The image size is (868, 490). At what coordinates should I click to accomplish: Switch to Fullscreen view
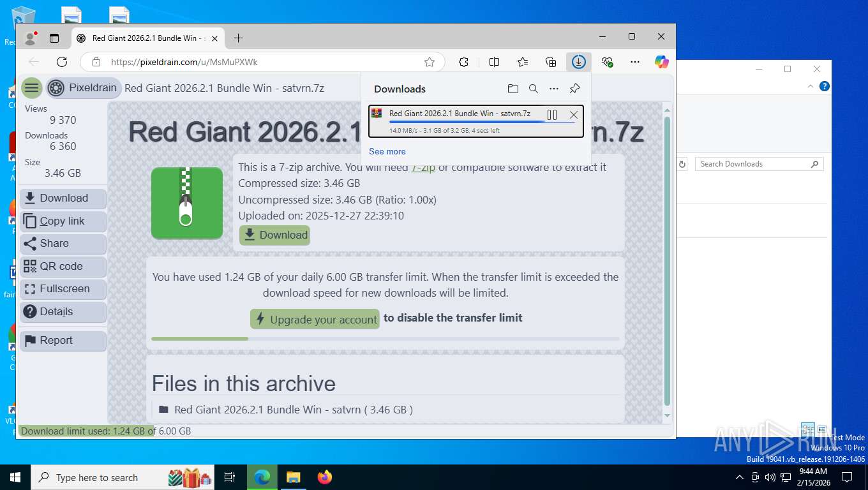click(63, 289)
